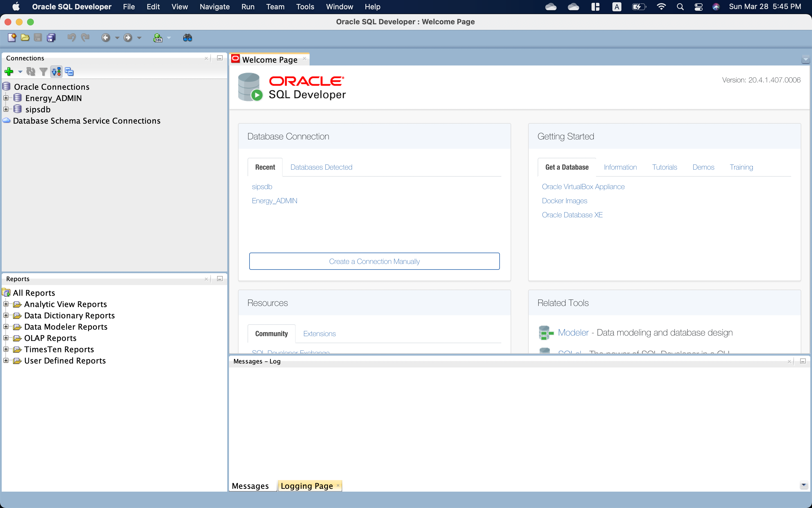Open recent connection sipsdb link
The width and height of the screenshot is (812, 508).
262,187
